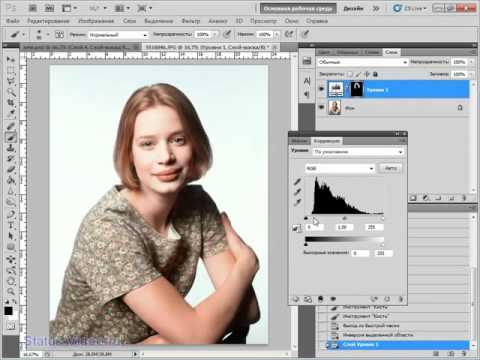Open the layer opacity slider arrow
The image size is (480, 360).
[471, 62]
